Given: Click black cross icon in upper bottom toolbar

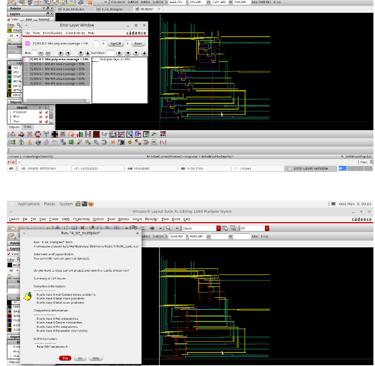Looking at the screenshot, I should (55, 134).
